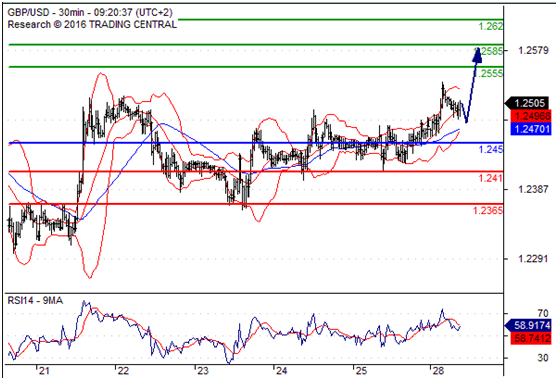
Task: Select the red 1.24968 price tag
Action: [x=531, y=116]
